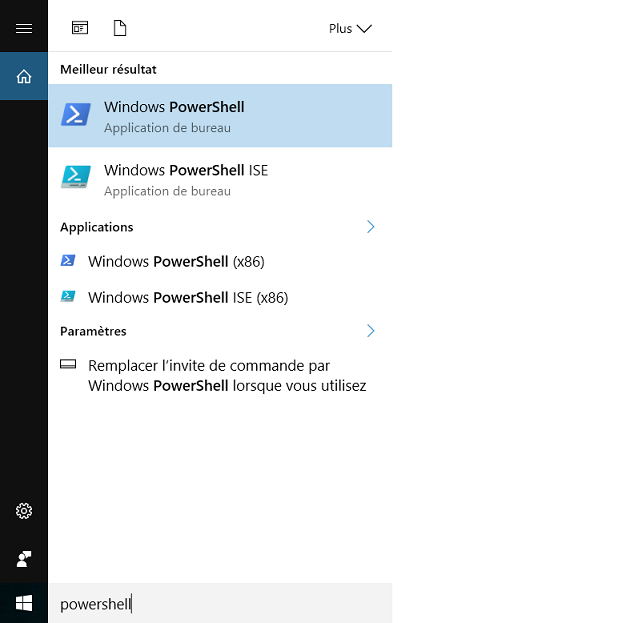Click the Paramètres header label
The width and height of the screenshot is (626, 623).
click(x=93, y=331)
